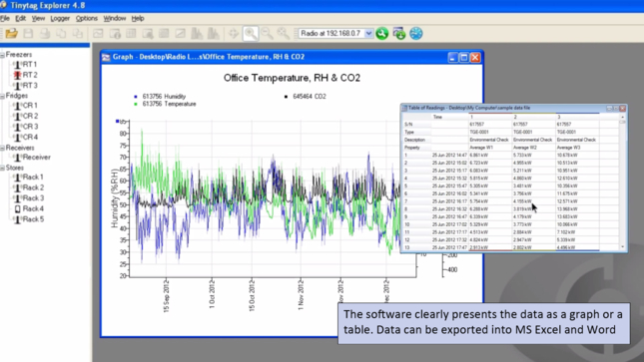Click the Print icon in toolbar

pos(45,33)
